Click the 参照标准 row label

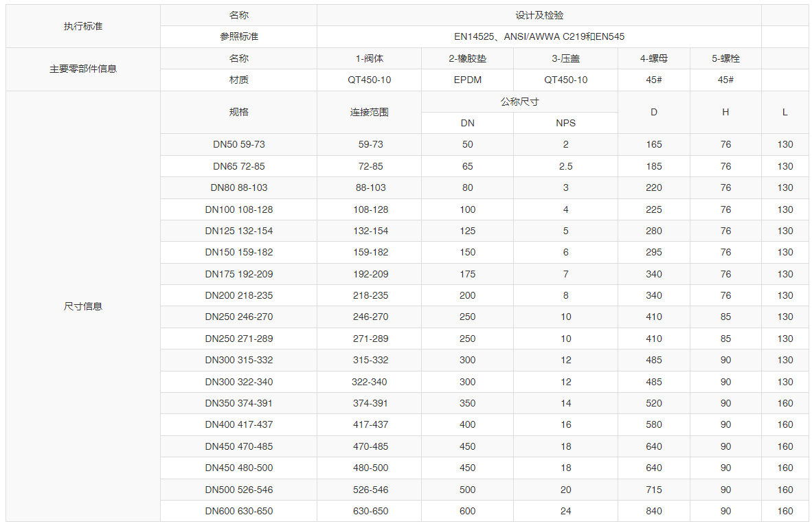[x=238, y=36]
